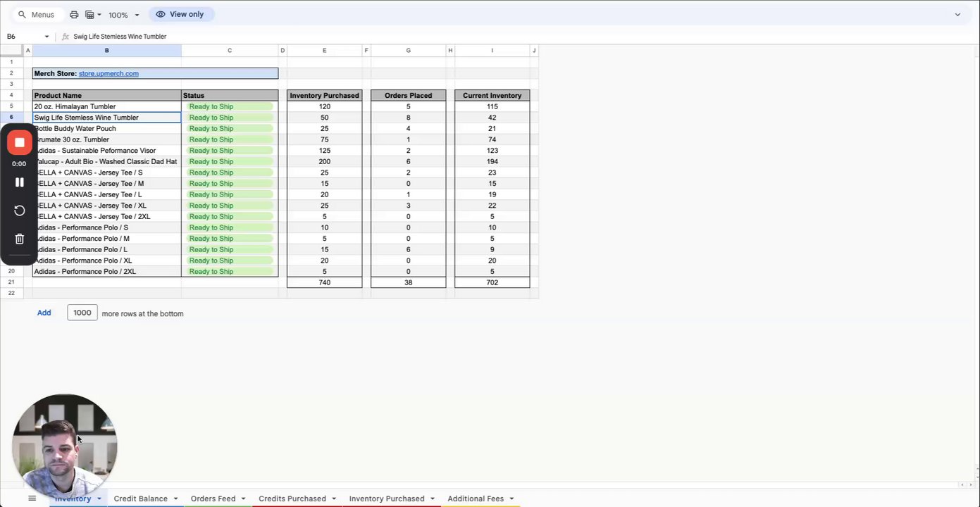The height and width of the screenshot is (507, 980).
Task: Select column B header
Action: click(x=106, y=51)
